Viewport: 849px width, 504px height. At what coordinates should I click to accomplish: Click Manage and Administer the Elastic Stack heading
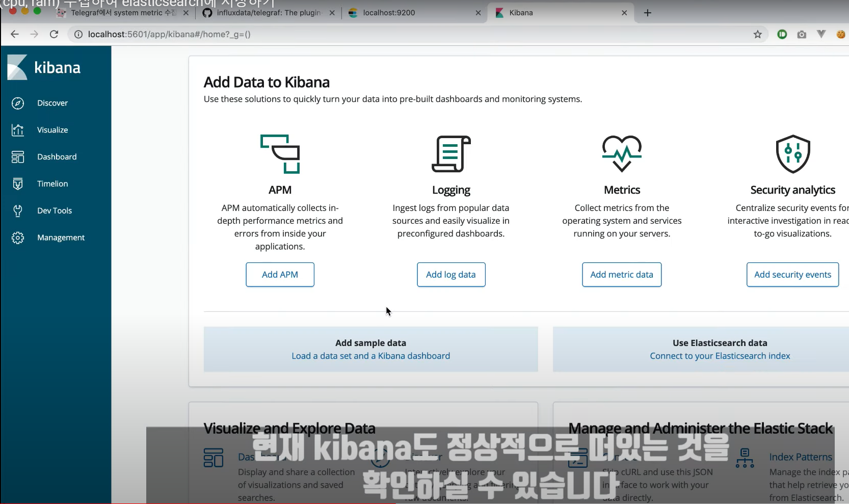click(x=701, y=429)
